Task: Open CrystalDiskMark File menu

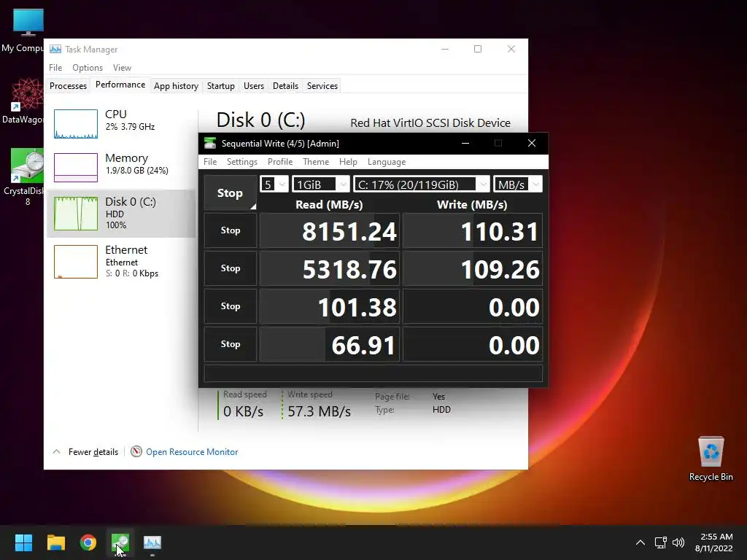Action: [x=210, y=161]
